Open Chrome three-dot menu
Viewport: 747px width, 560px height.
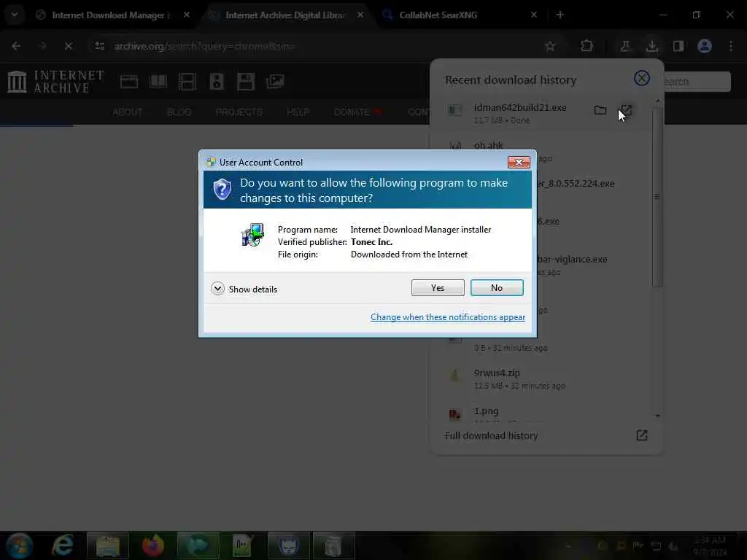pyautogui.click(x=731, y=46)
